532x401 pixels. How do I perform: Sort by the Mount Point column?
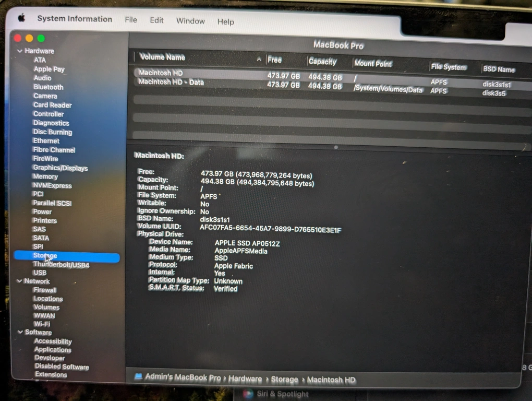[x=373, y=64]
